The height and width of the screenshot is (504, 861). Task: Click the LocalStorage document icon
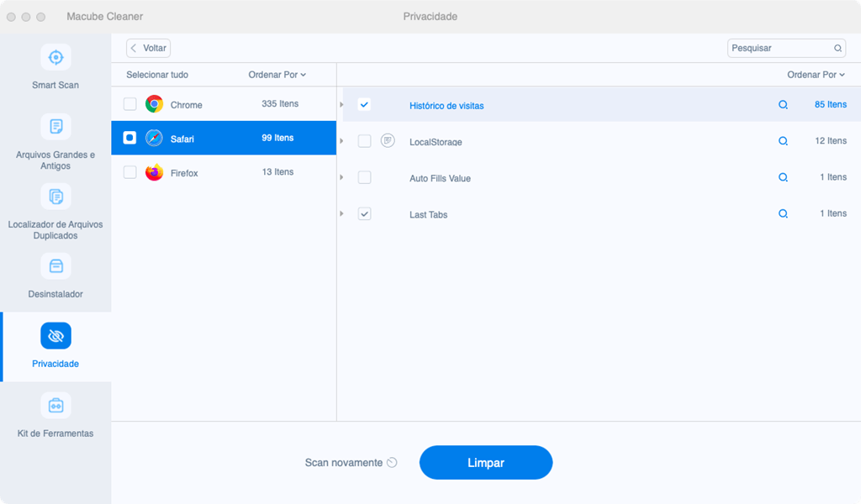(x=388, y=141)
